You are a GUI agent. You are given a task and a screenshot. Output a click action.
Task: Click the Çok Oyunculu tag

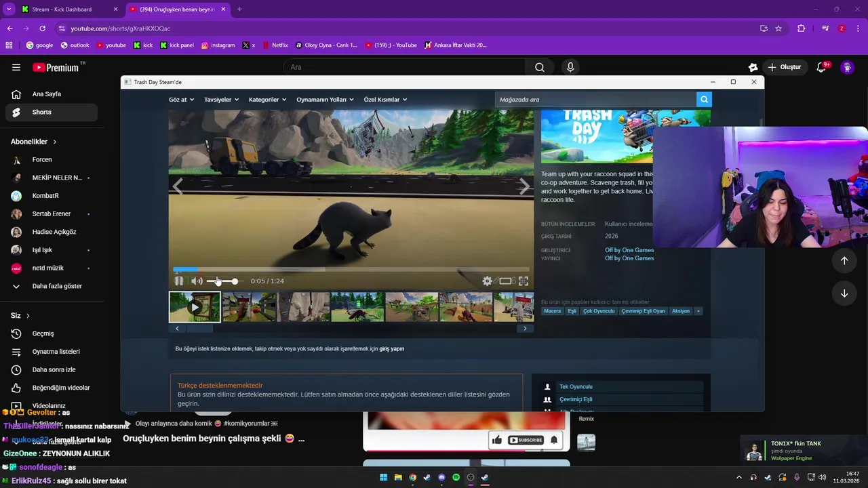[x=599, y=311]
